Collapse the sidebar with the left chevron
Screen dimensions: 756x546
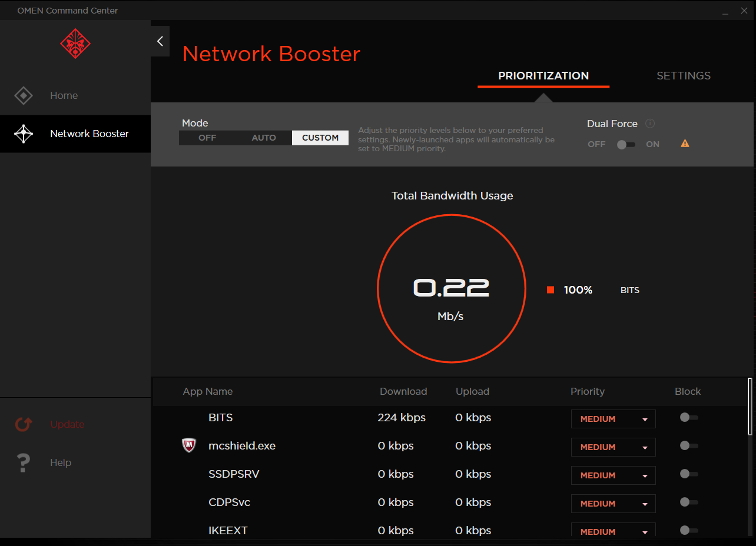[160, 41]
